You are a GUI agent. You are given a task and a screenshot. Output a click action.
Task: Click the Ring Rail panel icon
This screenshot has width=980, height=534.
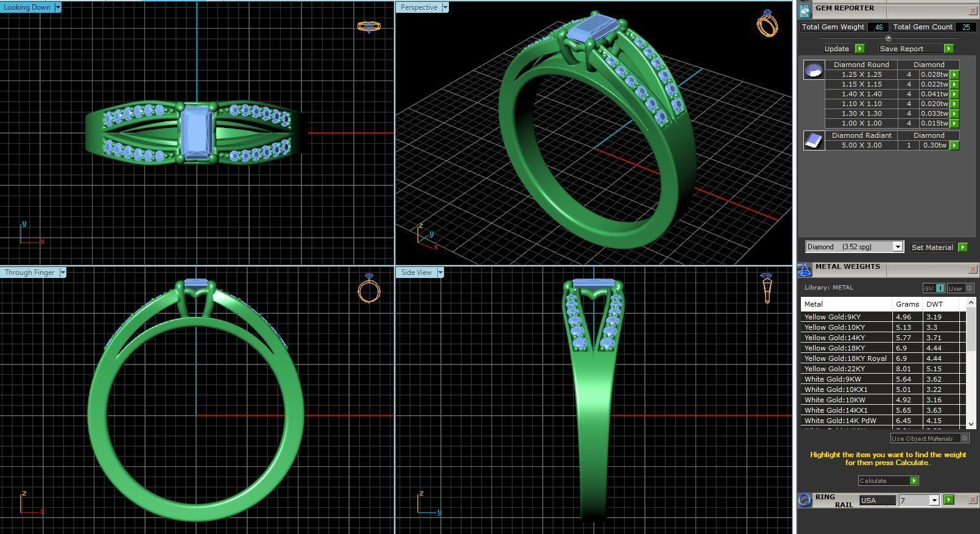tap(805, 500)
